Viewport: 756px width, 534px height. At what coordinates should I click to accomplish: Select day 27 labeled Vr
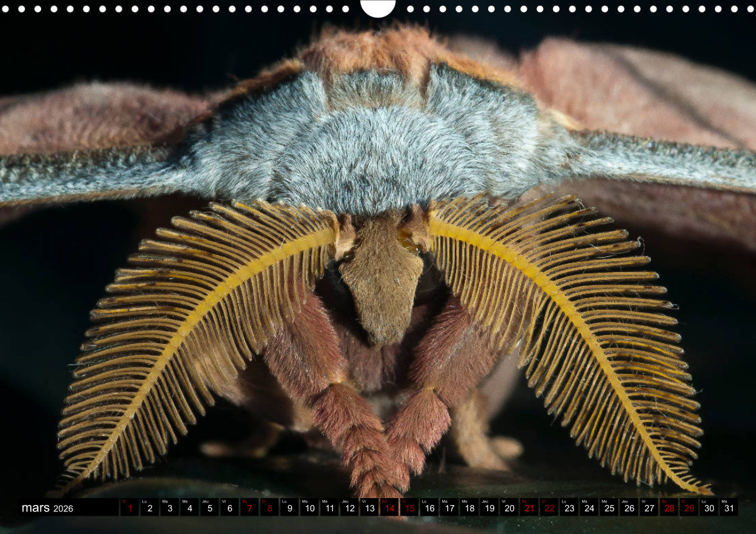coord(649,508)
